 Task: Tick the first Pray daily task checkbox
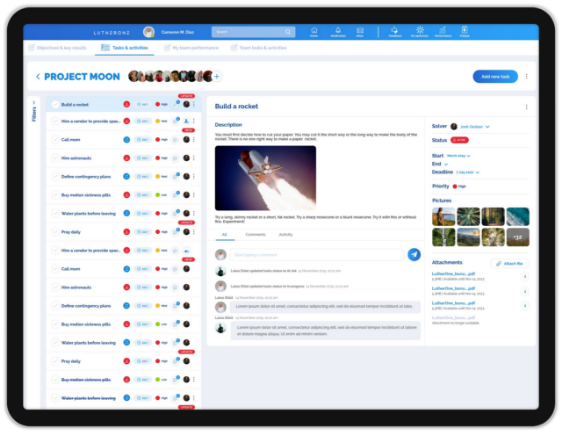[x=55, y=232]
